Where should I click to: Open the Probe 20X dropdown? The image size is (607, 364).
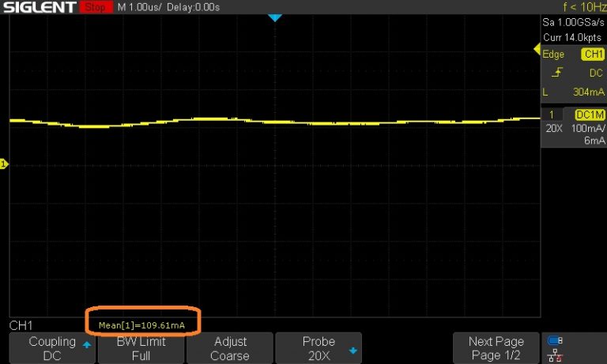(319, 348)
